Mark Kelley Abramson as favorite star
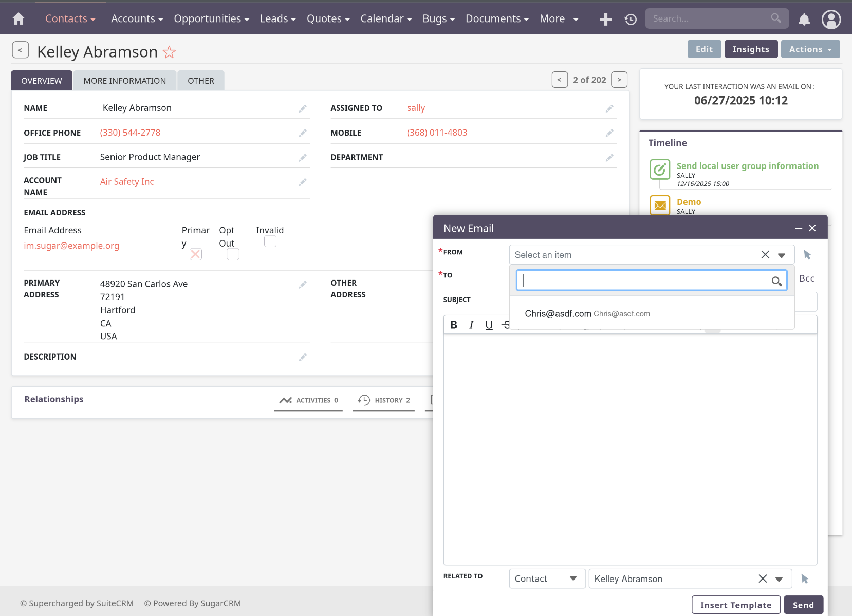The height and width of the screenshot is (616, 852). (169, 52)
